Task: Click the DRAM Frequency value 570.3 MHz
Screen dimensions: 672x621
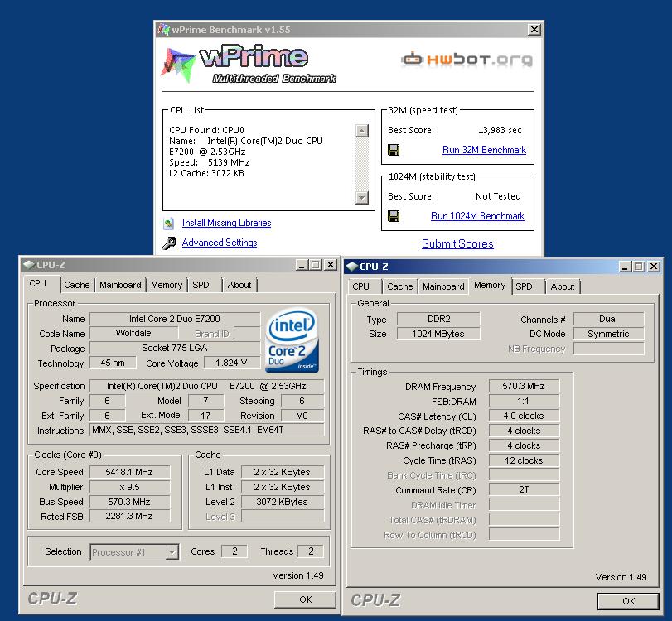Action: (x=524, y=386)
